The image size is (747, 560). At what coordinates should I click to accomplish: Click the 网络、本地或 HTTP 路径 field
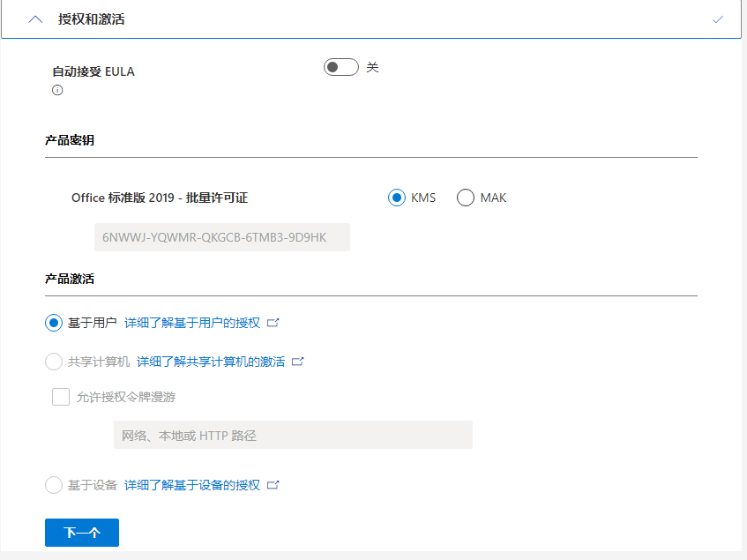[x=293, y=435]
